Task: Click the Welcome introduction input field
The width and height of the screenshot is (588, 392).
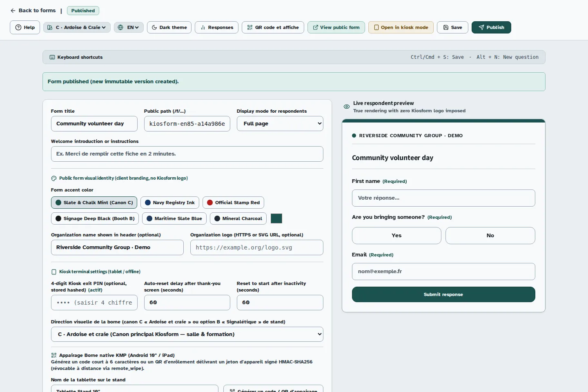Action: pyautogui.click(x=187, y=154)
